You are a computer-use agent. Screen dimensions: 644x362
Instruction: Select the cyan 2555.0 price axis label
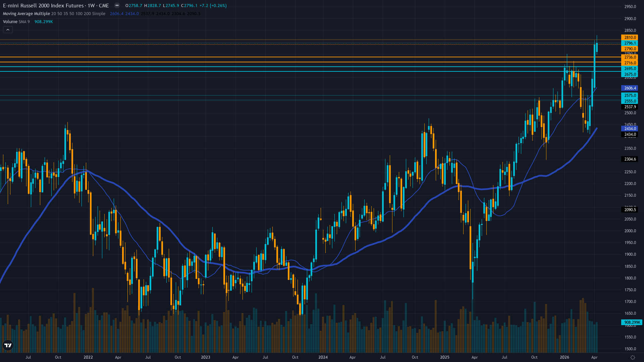(x=630, y=101)
